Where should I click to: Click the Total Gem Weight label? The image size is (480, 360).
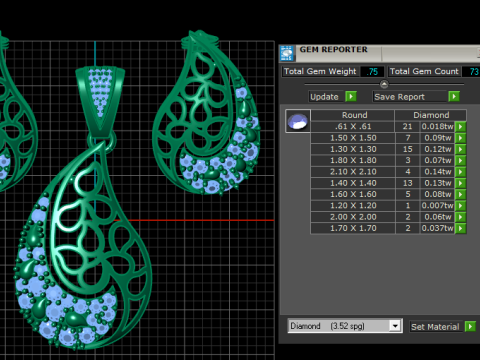coord(320,72)
